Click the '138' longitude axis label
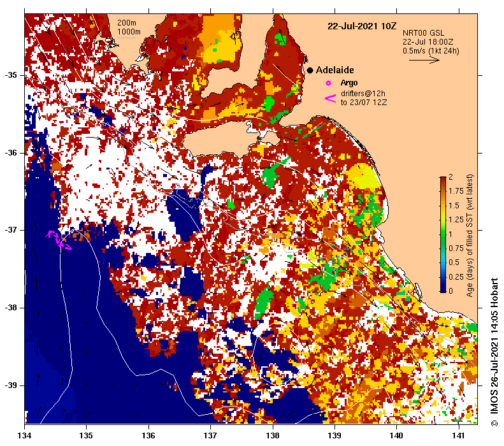Image resolution: width=504 pixels, height=446 pixels. tap(273, 435)
